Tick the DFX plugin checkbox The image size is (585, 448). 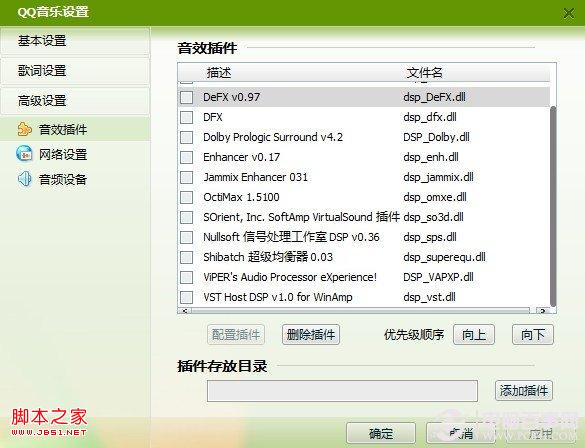pos(187,118)
